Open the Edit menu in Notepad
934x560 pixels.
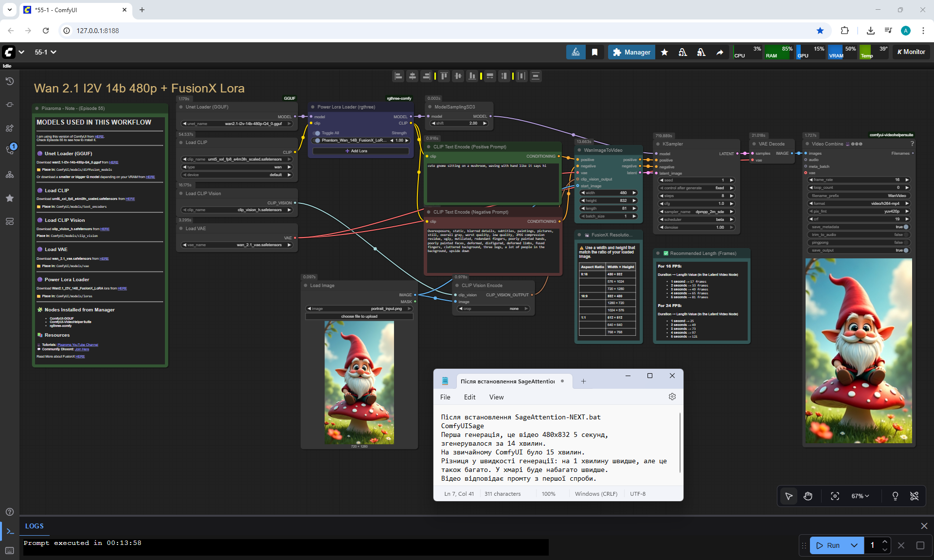tap(469, 397)
